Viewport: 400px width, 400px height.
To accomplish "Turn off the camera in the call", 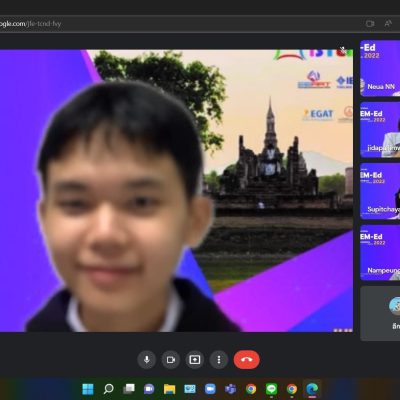I will tap(171, 360).
